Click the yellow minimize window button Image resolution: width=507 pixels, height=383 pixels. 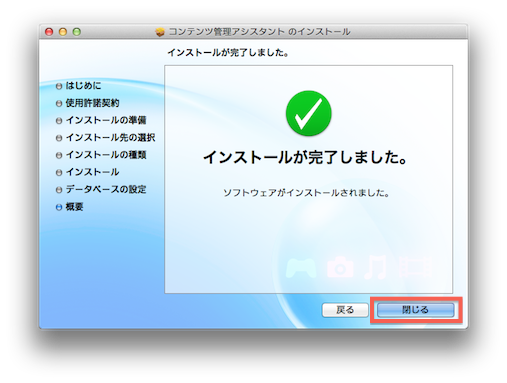[63, 32]
